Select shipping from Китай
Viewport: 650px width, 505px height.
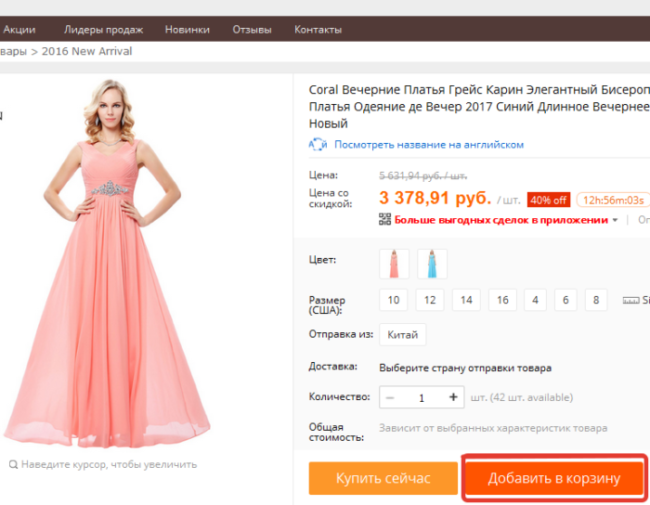coord(403,335)
